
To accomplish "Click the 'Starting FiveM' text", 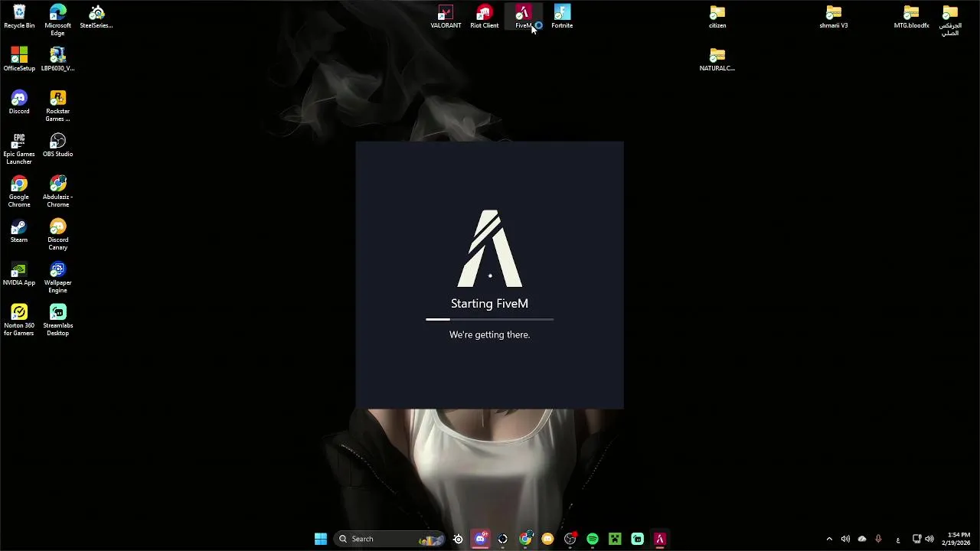I will click(x=490, y=304).
